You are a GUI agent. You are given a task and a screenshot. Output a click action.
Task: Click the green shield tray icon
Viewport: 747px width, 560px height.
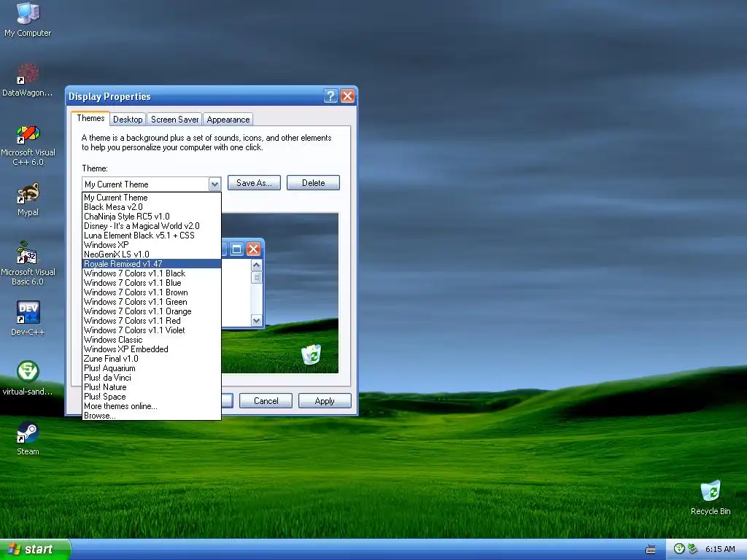point(679,549)
